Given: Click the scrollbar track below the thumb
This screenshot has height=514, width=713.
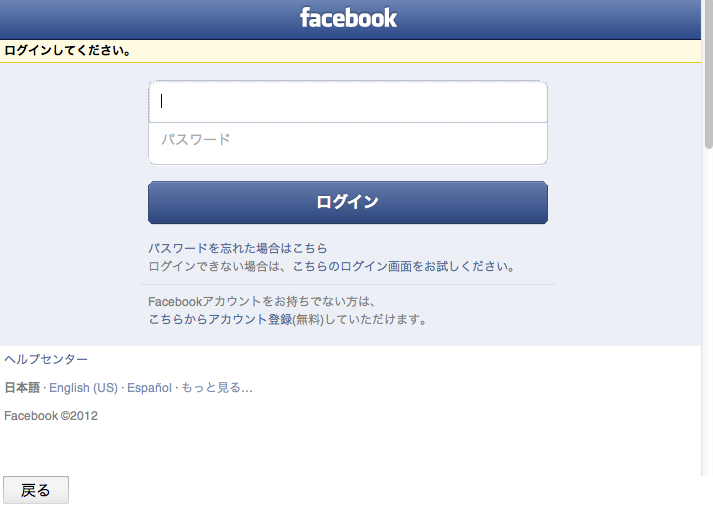Looking at the screenshot, I should [708, 309].
